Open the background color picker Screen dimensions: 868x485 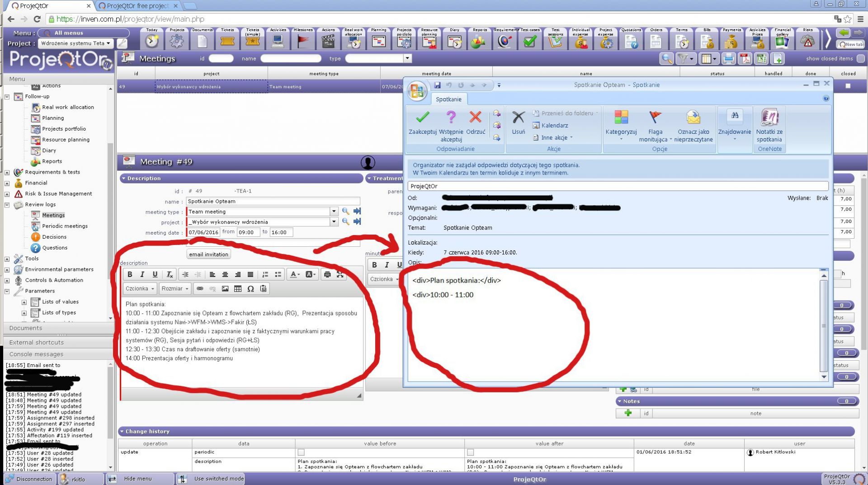[311, 274]
